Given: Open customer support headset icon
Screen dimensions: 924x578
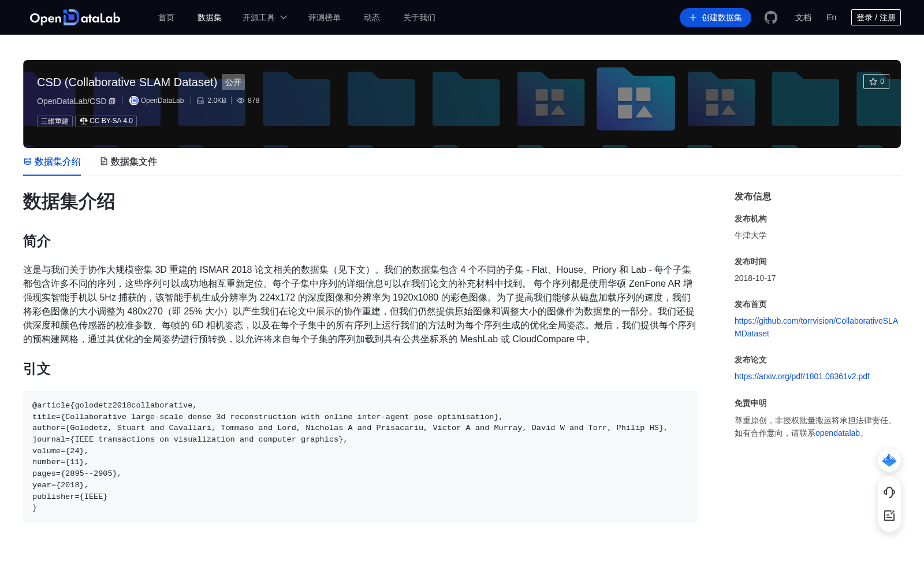Looking at the screenshot, I should (889, 492).
